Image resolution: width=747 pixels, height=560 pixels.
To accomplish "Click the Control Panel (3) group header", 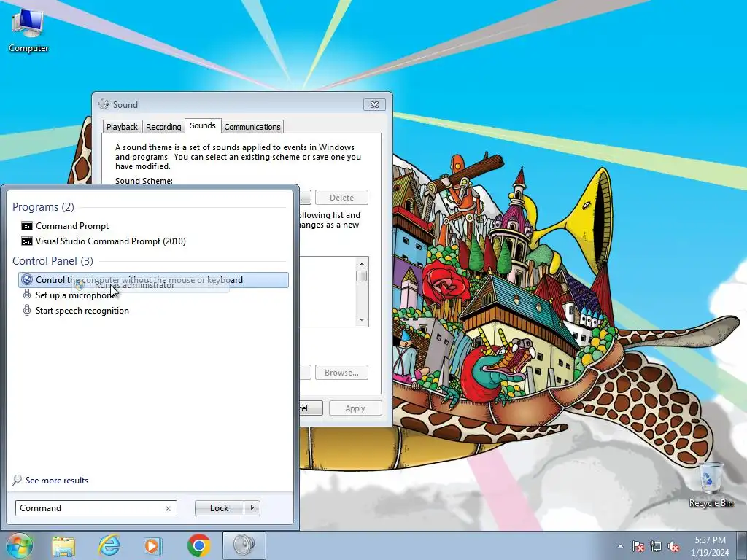I will click(53, 260).
